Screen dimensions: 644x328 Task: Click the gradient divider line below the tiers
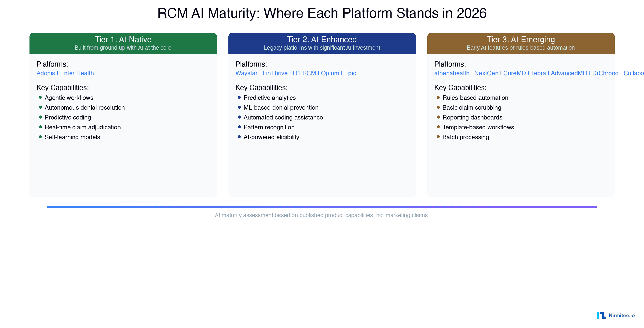click(x=322, y=207)
